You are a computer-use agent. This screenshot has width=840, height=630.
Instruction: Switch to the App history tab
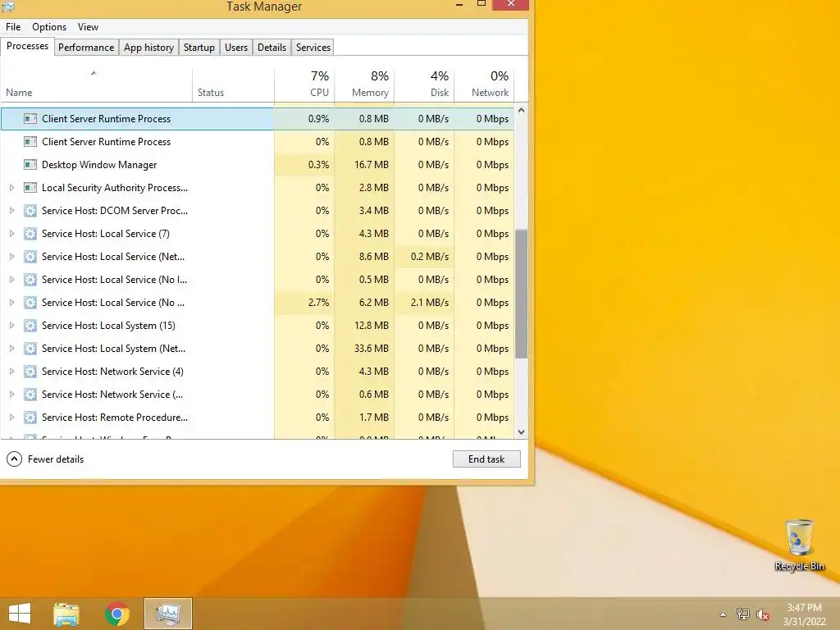tap(148, 47)
